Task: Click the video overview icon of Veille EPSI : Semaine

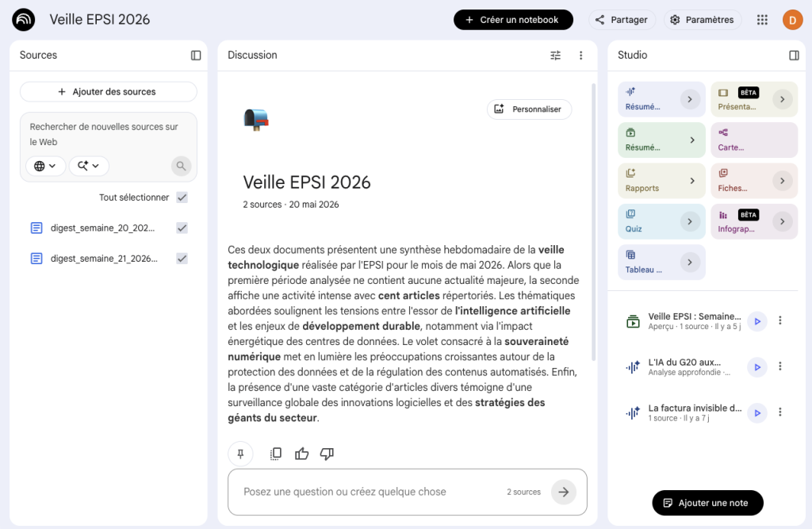Action: pos(633,321)
